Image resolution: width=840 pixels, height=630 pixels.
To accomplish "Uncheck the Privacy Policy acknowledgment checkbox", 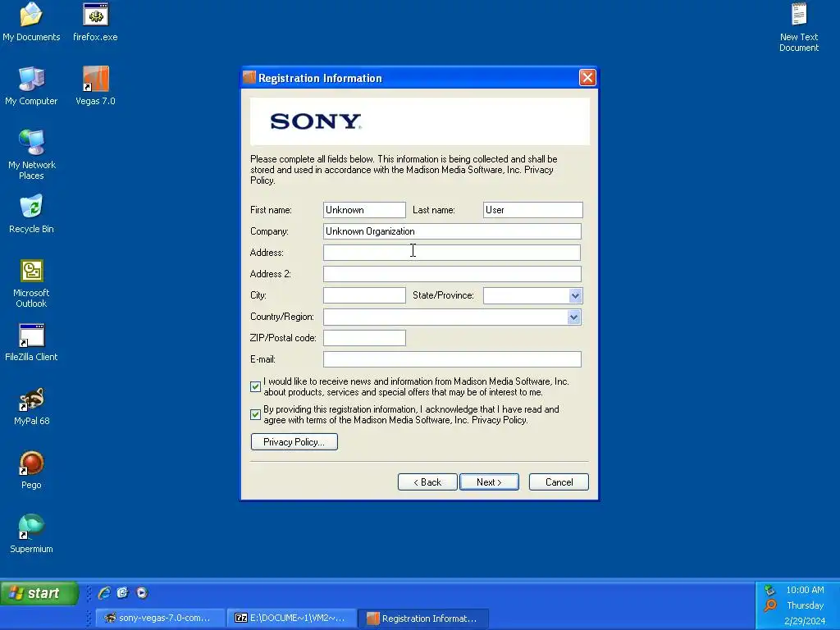I will point(256,414).
